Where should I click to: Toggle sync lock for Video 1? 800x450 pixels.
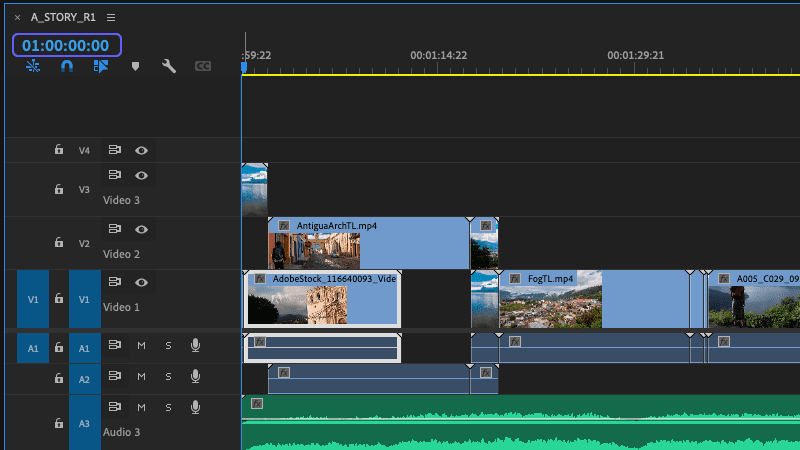[x=115, y=282]
